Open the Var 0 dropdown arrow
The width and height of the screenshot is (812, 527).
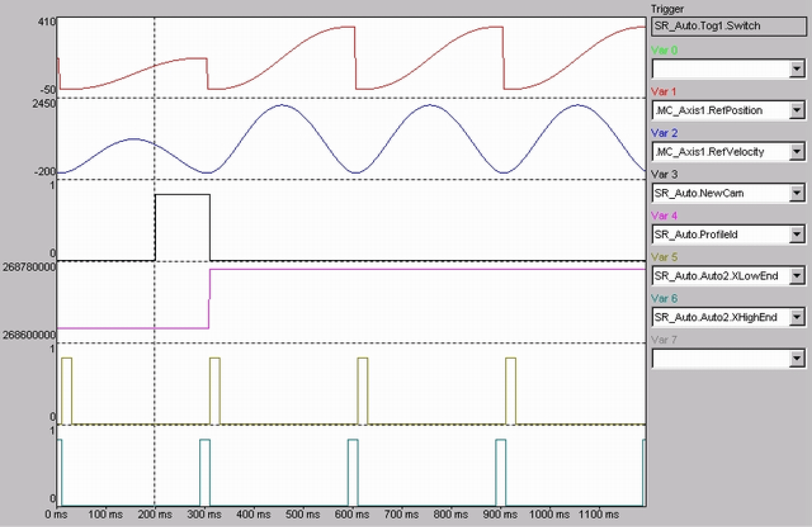(797, 69)
